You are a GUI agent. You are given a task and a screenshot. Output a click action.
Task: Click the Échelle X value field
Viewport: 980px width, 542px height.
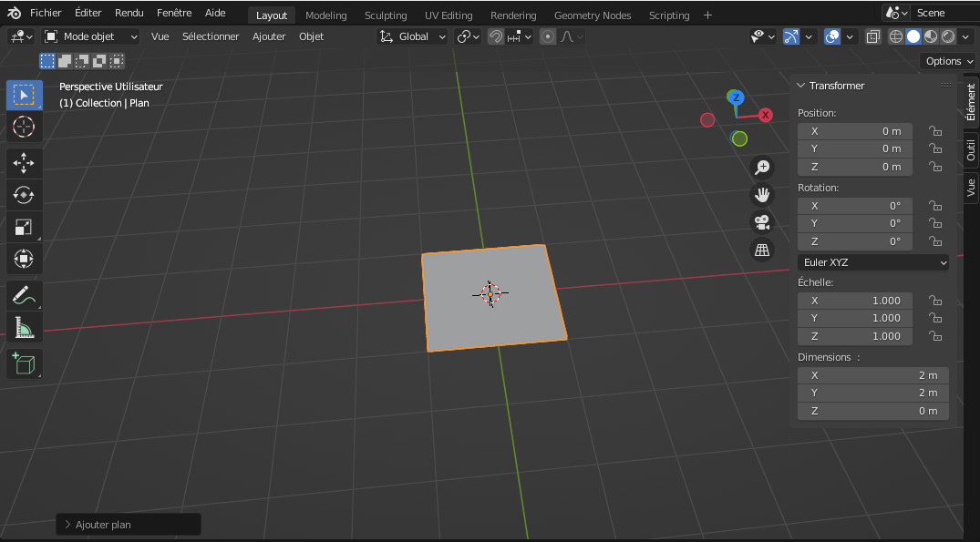[x=854, y=301]
